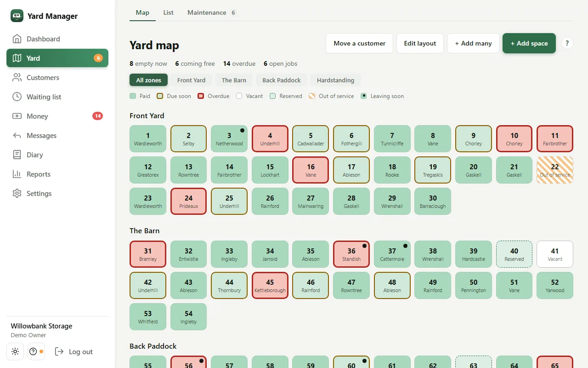Toggle light/dark theme sun icon
This screenshot has height=368, width=588.
click(x=15, y=351)
